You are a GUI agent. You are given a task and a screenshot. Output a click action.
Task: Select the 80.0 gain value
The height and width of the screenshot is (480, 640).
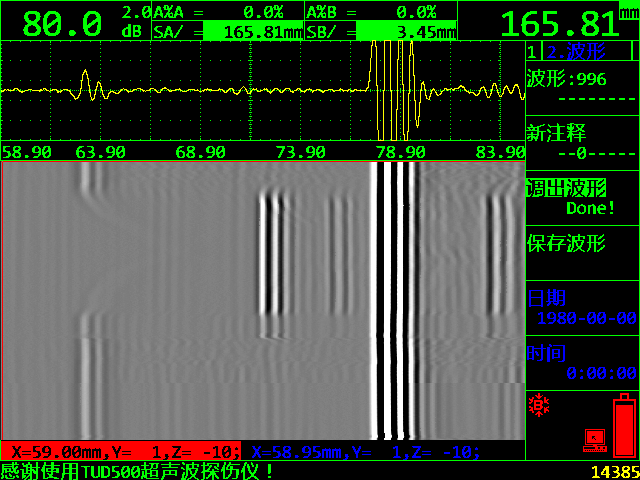[61, 22]
